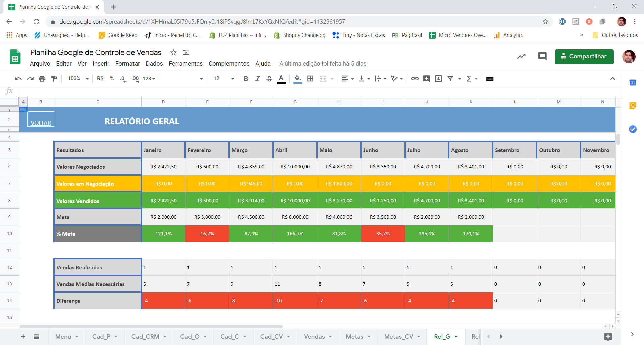Click the green Compartilhar button
Screen dimensions: 644x345
pyautogui.click(x=584, y=57)
